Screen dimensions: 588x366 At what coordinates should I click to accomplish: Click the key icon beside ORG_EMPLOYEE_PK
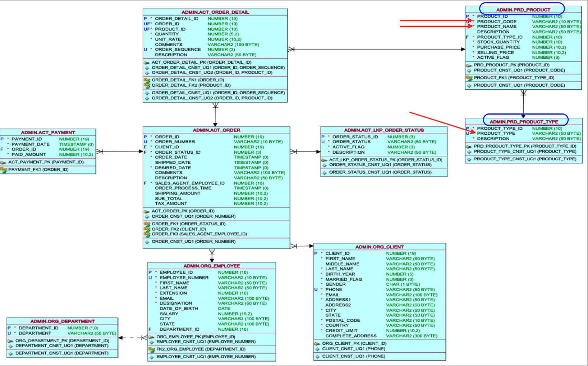(152, 337)
